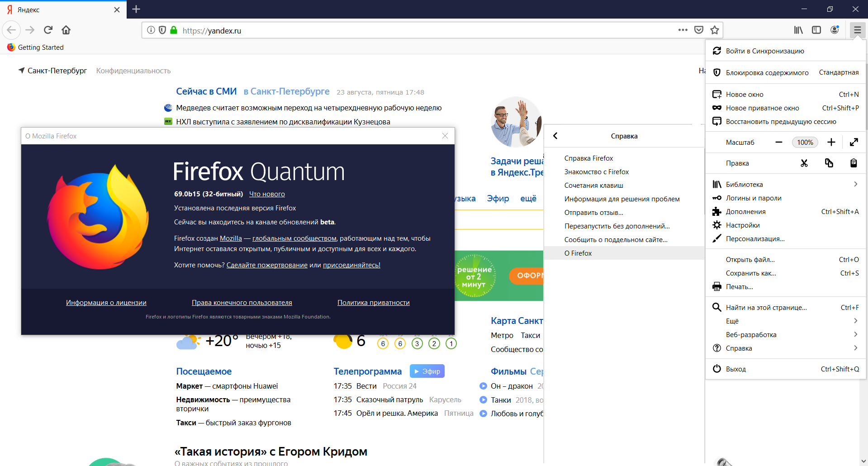Select Новое окно menu item

786,95
